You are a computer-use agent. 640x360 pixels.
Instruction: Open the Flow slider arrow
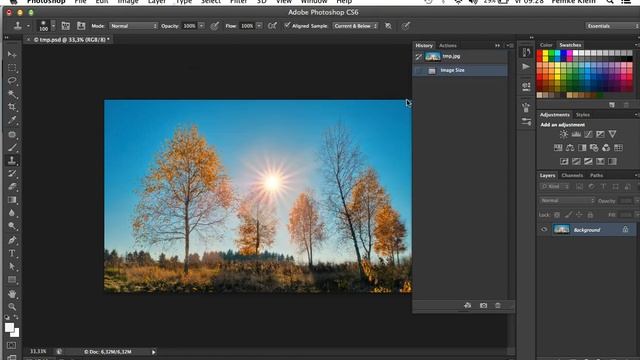pyautogui.click(x=259, y=26)
